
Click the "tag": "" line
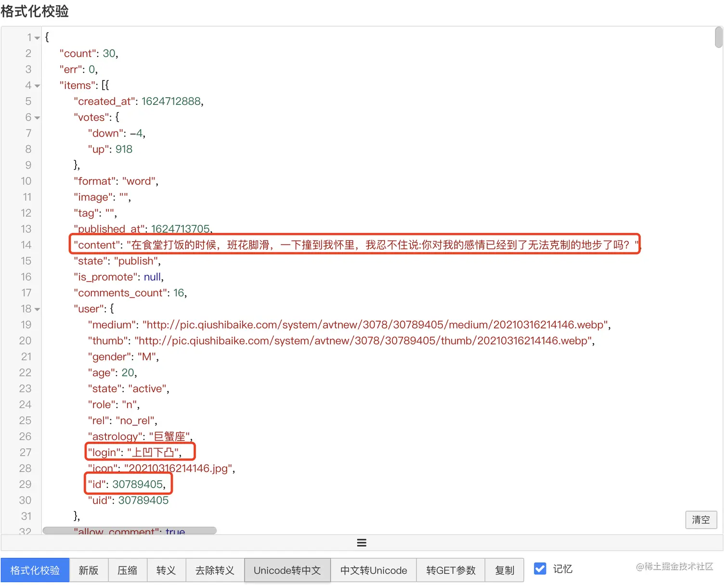(x=95, y=213)
